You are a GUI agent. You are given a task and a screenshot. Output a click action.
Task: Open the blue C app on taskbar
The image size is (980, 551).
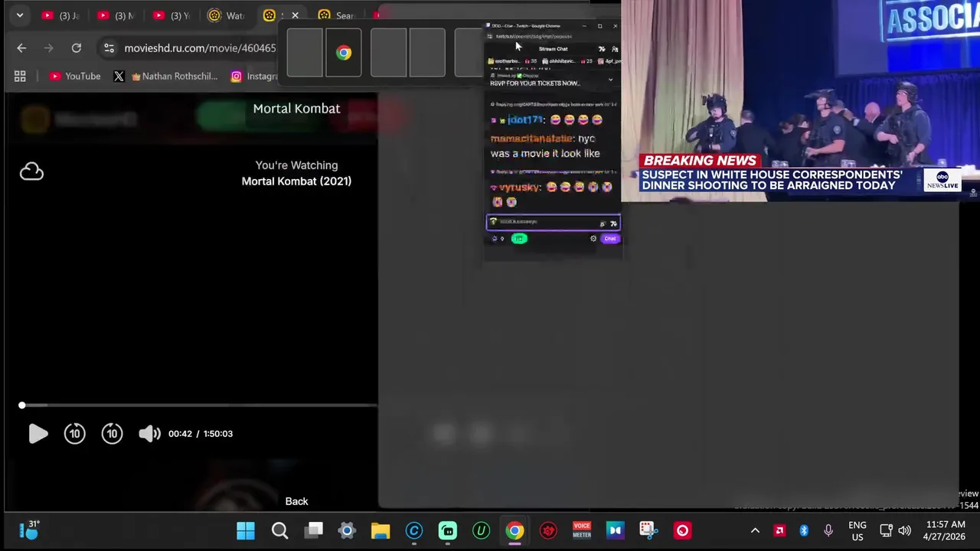[414, 530]
